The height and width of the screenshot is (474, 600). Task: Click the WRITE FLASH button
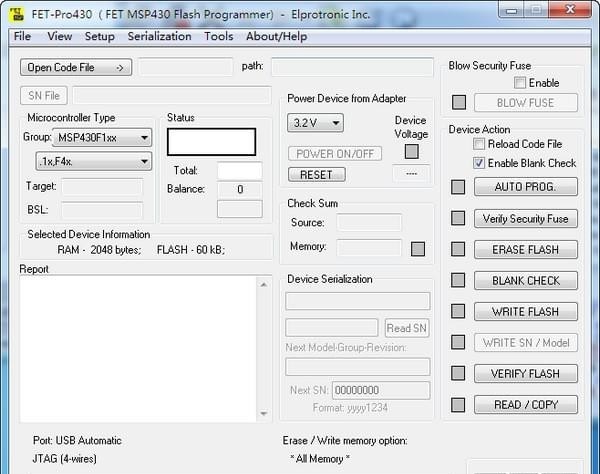tap(526, 311)
